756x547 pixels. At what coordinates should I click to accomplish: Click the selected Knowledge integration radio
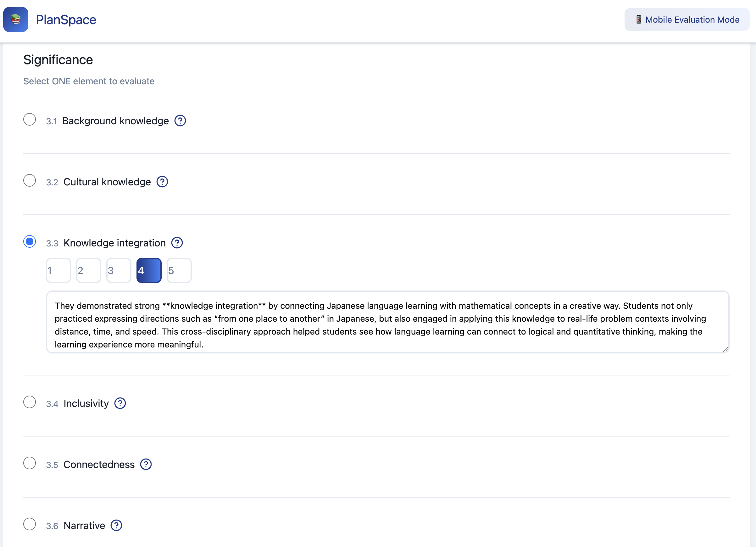tap(30, 241)
